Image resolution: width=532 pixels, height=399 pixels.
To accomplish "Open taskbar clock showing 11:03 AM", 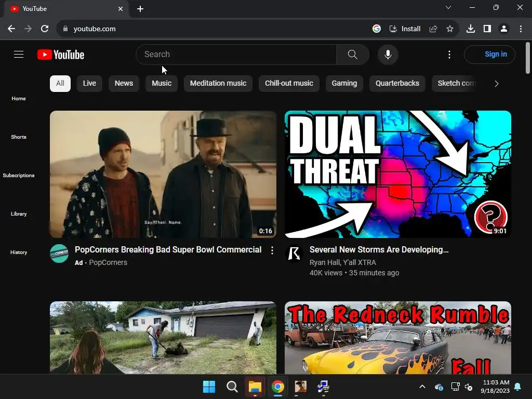I will coord(495,387).
